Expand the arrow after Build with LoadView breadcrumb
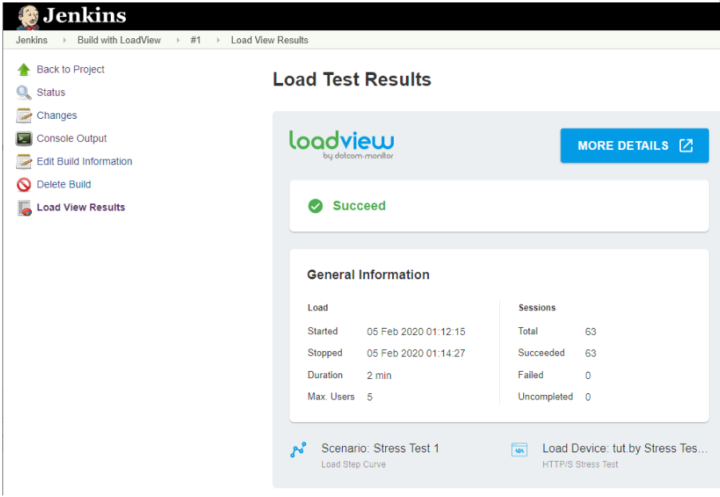The height and width of the screenshot is (497, 720). click(x=178, y=40)
